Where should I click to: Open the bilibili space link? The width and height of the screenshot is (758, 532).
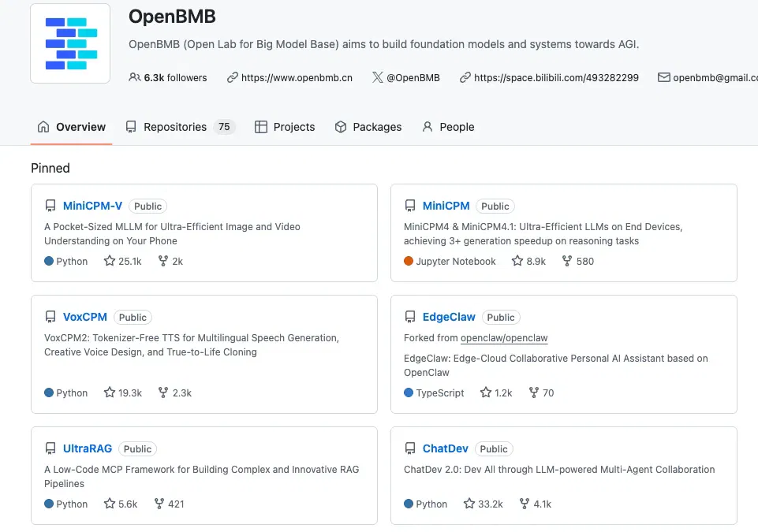556,77
